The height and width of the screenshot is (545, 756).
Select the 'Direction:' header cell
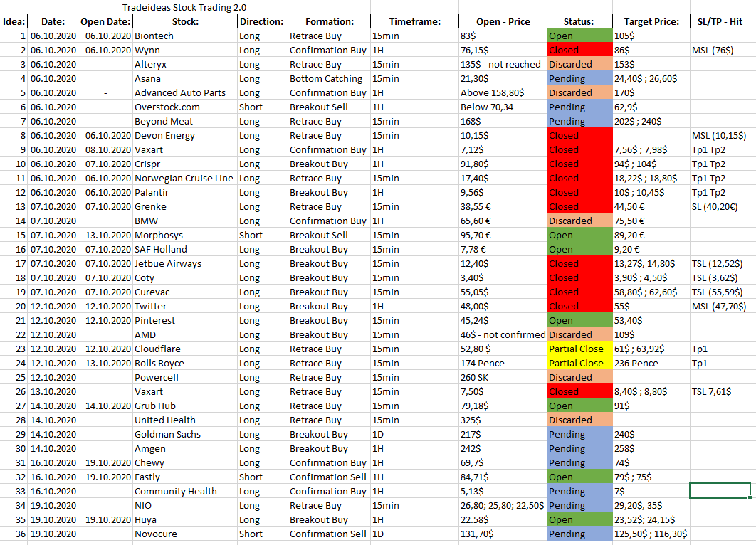pyautogui.click(x=262, y=21)
